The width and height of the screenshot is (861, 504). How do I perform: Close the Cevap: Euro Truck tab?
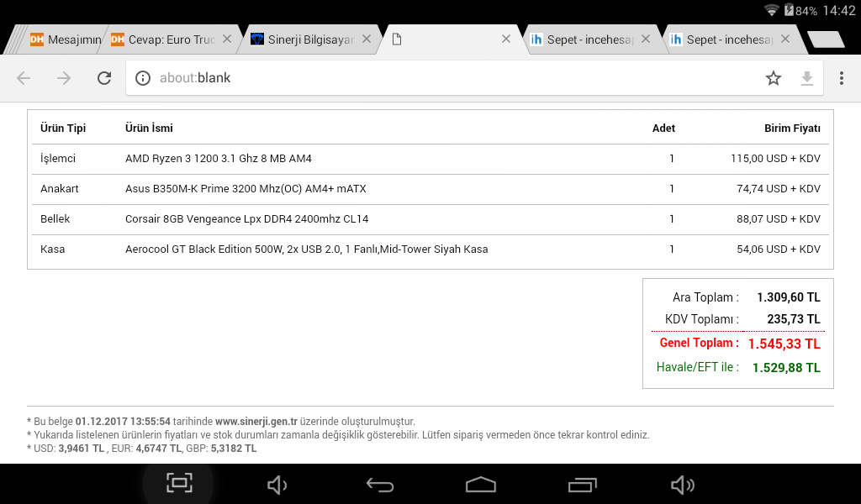click(x=226, y=39)
